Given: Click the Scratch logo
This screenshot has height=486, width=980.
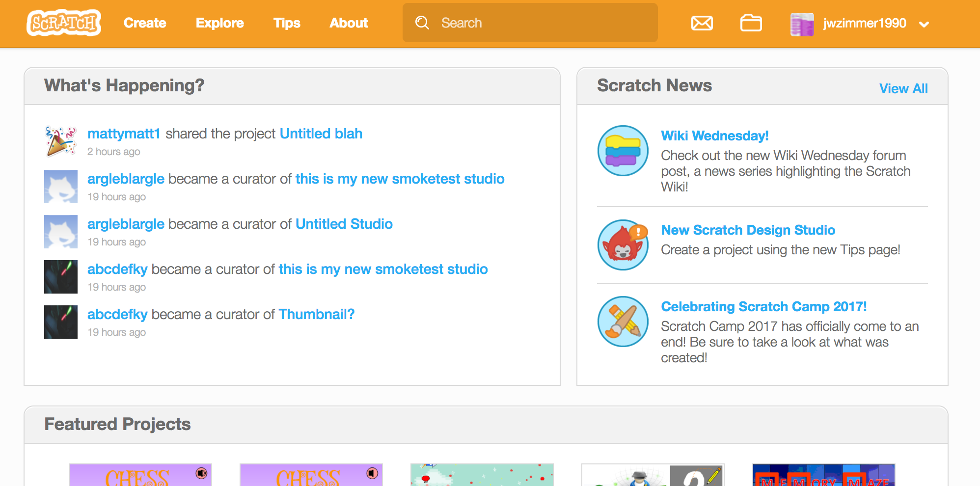Looking at the screenshot, I should (64, 23).
